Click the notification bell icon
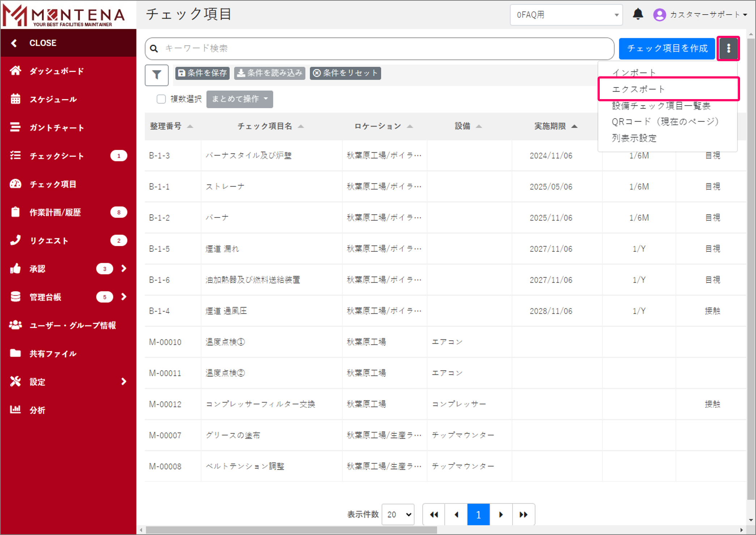756x535 pixels. [638, 14]
